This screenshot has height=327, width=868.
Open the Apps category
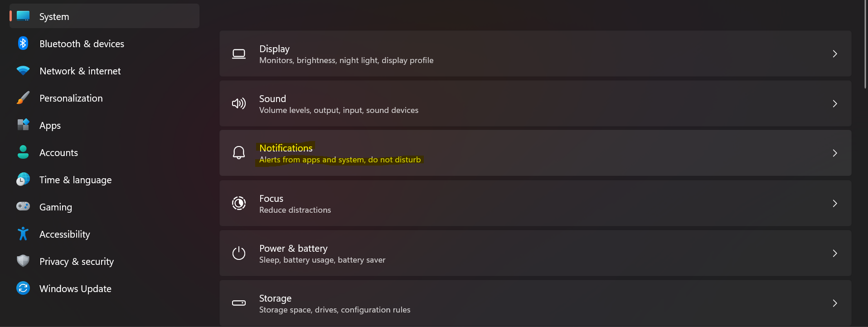click(50, 126)
